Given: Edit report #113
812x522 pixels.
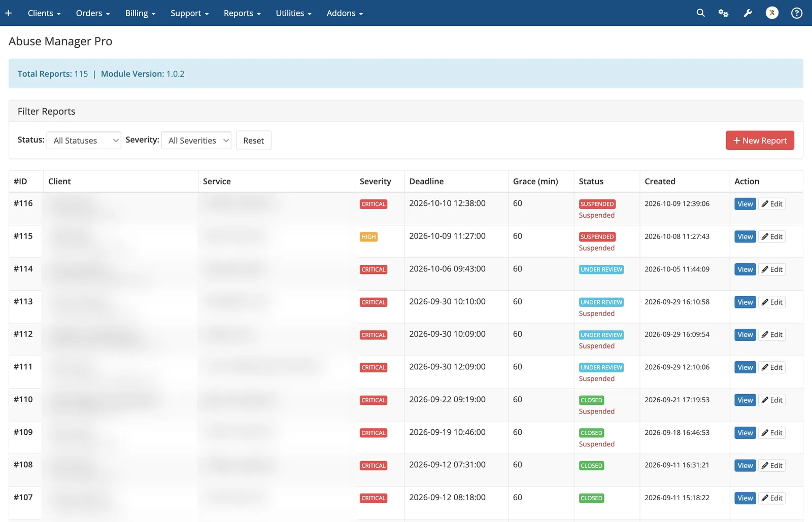Looking at the screenshot, I should click(x=772, y=302).
